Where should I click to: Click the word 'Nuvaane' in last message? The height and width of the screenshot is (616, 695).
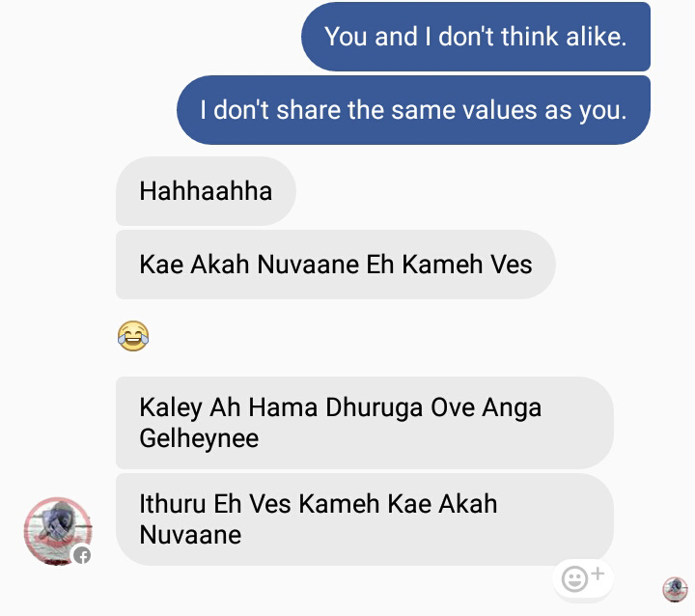190,535
